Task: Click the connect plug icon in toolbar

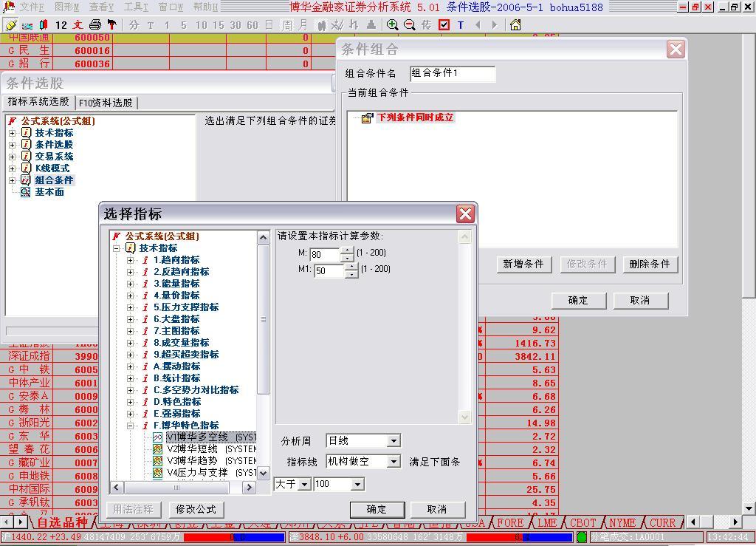Action: pos(10,25)
